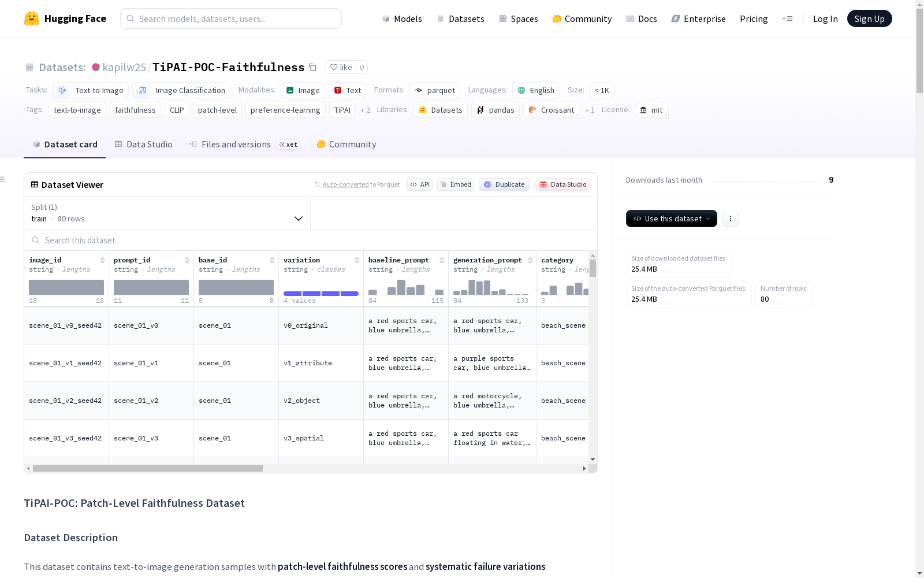The height and width of the screenshot is (578, 924).
Task: Sort by variation column icon
Action: (357, 260)
